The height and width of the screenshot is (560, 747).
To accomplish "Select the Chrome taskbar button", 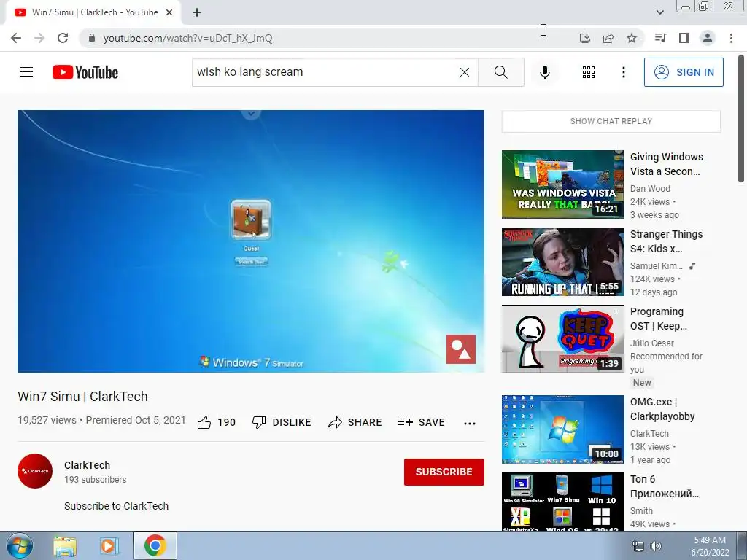I will [x=155, y=545].
